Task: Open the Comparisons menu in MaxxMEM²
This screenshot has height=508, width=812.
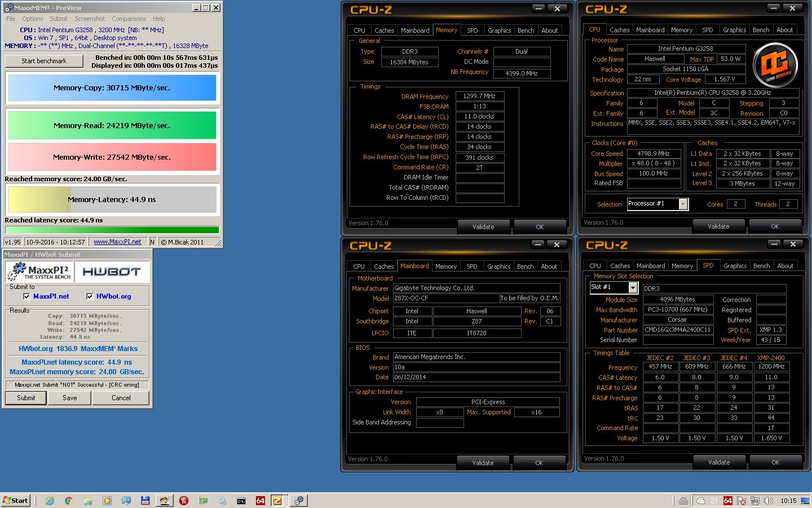Action: coord(129,19)
